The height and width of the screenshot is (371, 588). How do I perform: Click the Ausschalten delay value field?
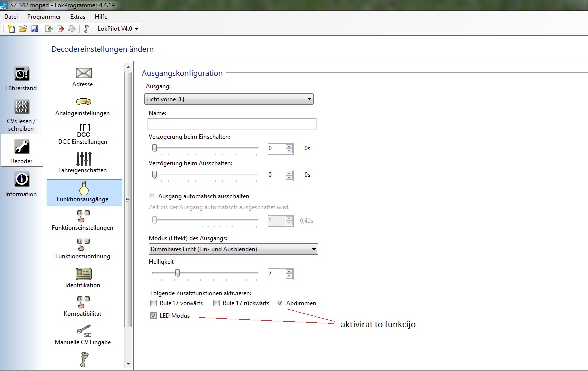pos(276,175)
